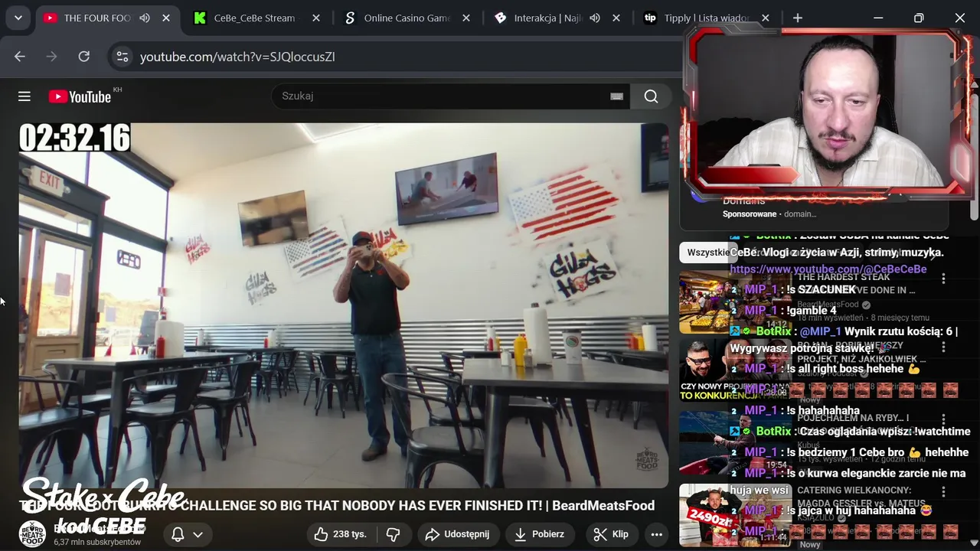This screenshot has width=980, height=551.
Task: Switch to Tipply Lista tab
Action: pos(707,18)
